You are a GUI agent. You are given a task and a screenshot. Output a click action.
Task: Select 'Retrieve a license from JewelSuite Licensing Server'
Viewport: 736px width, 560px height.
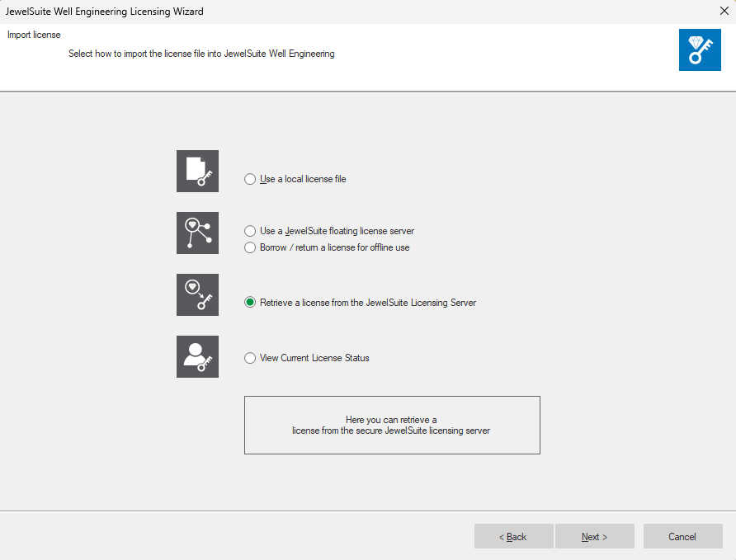point(250,303)
